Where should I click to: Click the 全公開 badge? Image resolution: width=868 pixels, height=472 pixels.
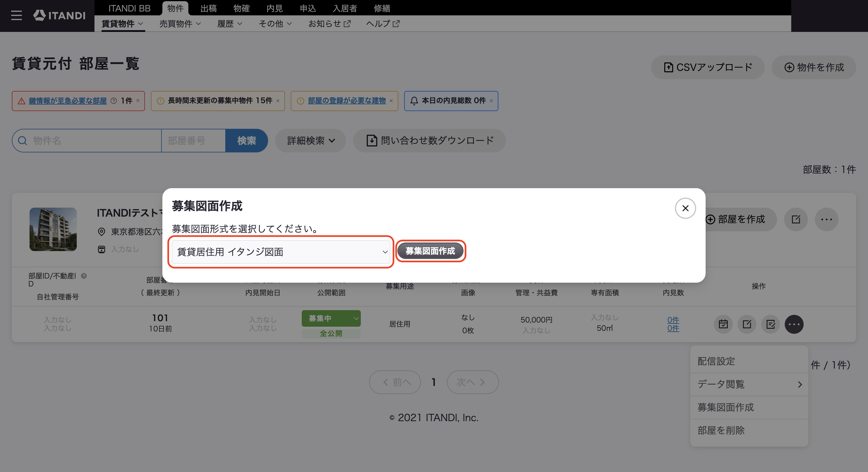click(331, 333)
